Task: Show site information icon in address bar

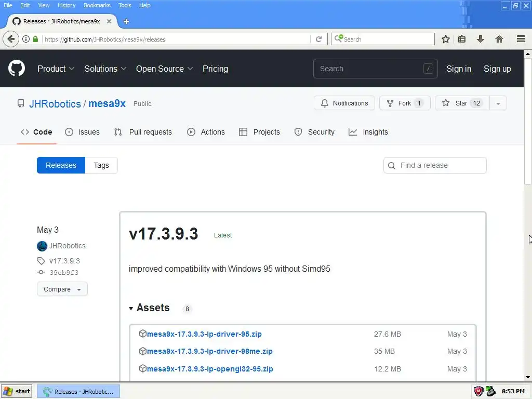Action: (x=26, y=39)
